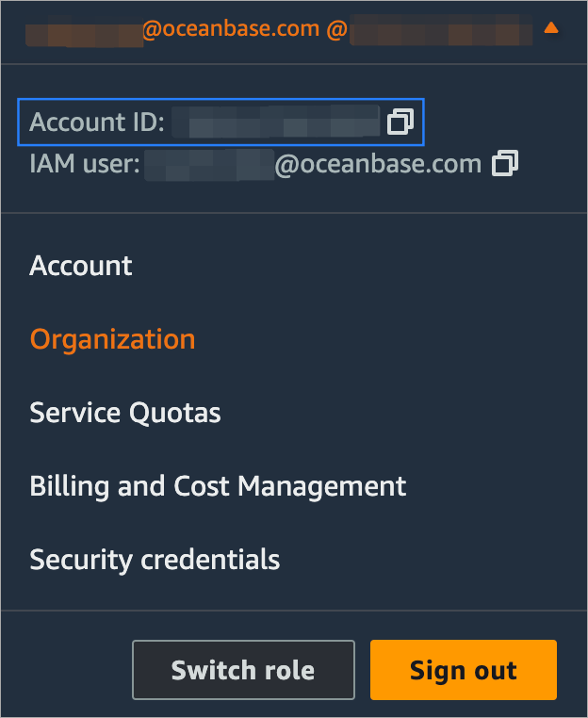Screen dimensions: 588x718
Task: Copy the Account ID to clipboard
Action: click(x=400, y=122)
